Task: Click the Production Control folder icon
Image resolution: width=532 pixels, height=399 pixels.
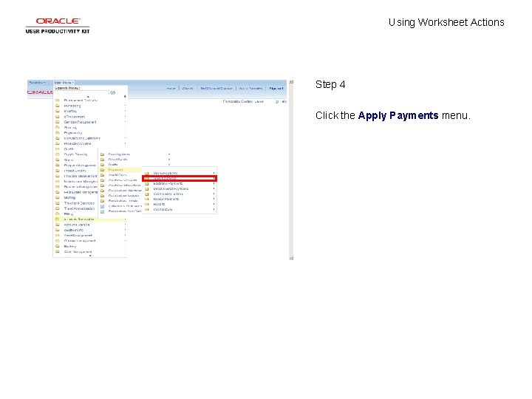Action: (58, 143)
